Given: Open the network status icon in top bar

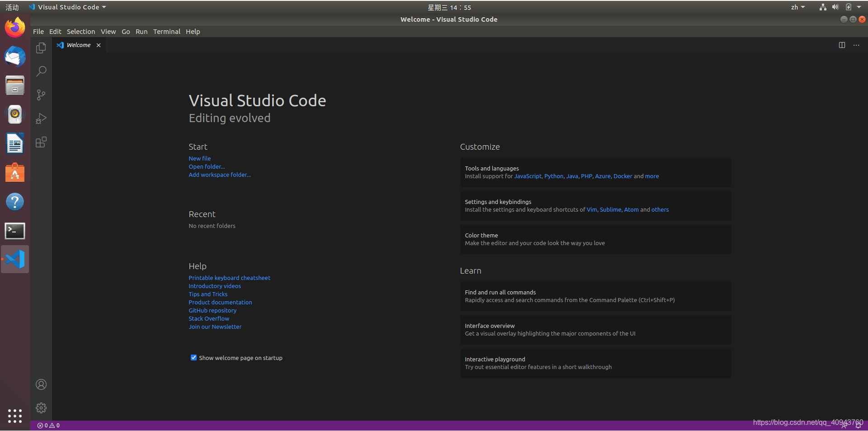Looking at the screenshot, I should click(823, 7).
